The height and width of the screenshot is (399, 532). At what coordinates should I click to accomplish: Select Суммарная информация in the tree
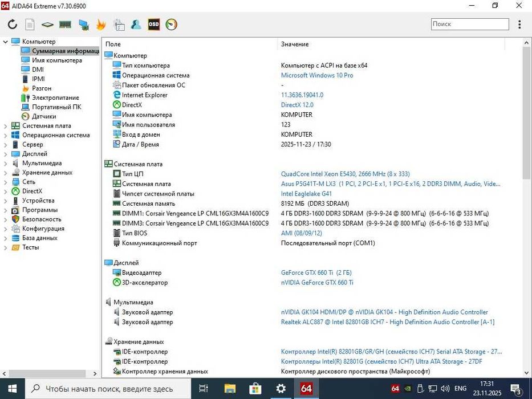[60, 51]
